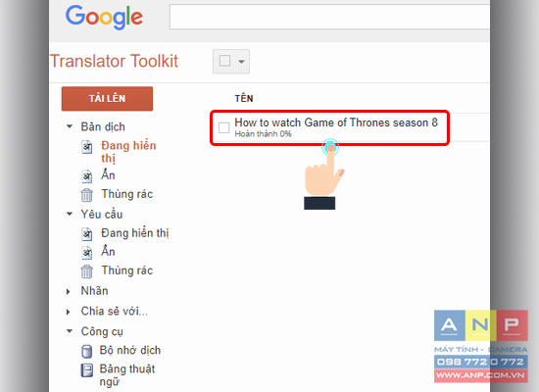Expand the Nhãn section
The width and height of the screenshot is (539, 392).
68,292
